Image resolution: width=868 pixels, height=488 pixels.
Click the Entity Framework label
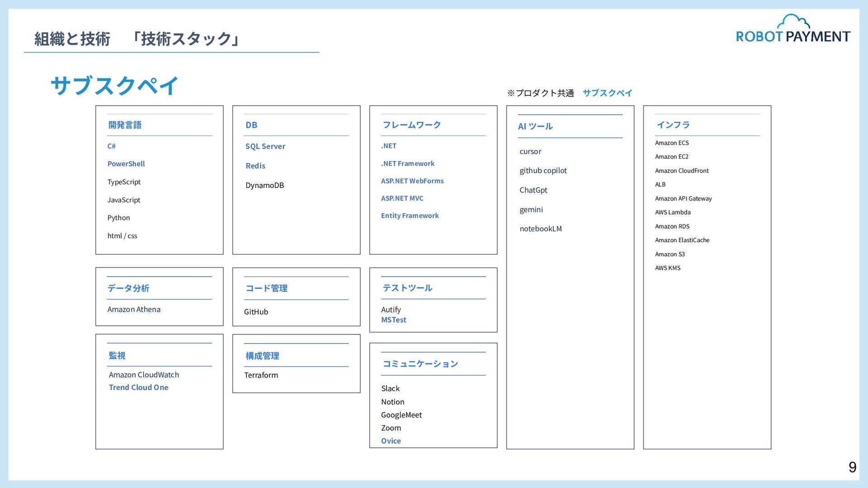410,216
